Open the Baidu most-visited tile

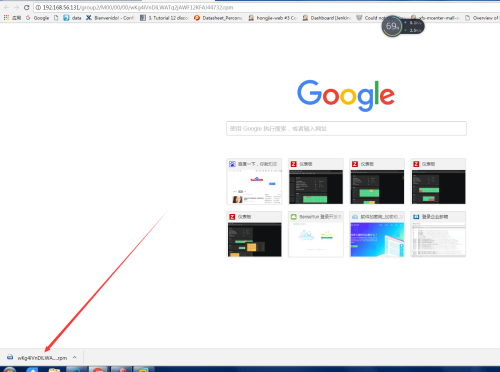[254, 181]
